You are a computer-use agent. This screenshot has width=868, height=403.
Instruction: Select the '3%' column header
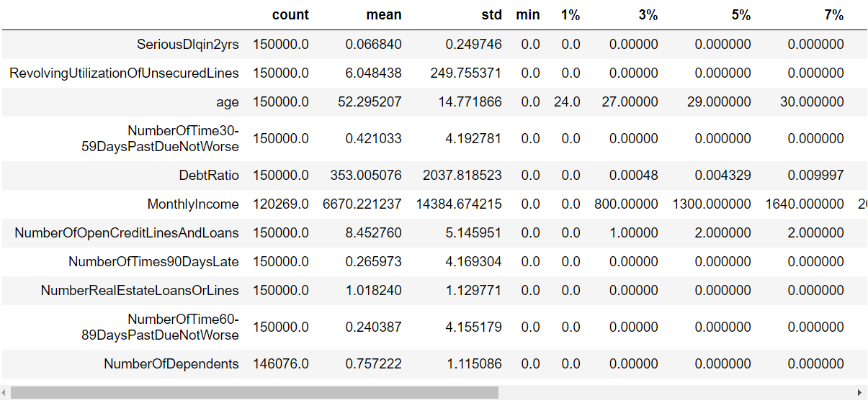point(648,14)
